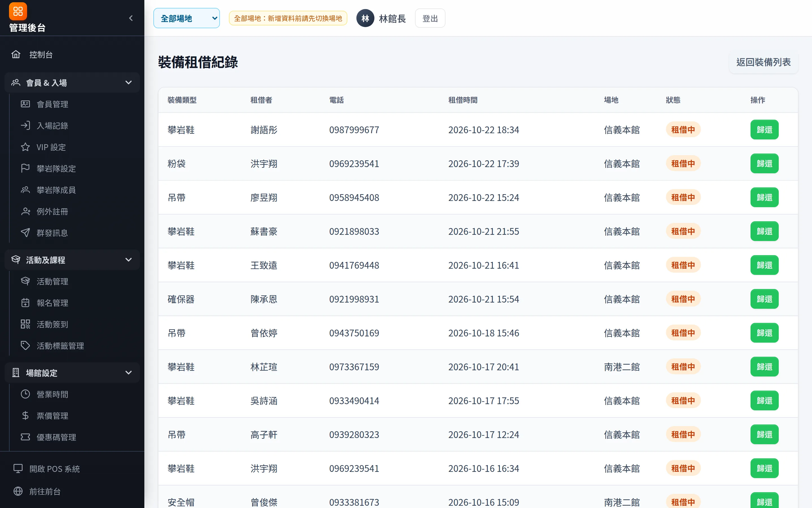Image resolution: width=812 pixels, height=508 pixels.
Task: Click the calendar icon for 報名管理
Action: pos(25,303)
